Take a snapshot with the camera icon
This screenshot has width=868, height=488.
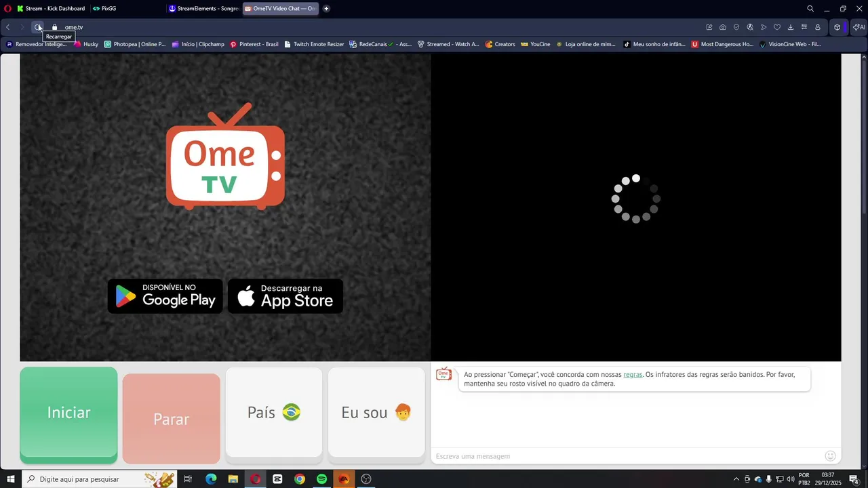pos(723,27)
